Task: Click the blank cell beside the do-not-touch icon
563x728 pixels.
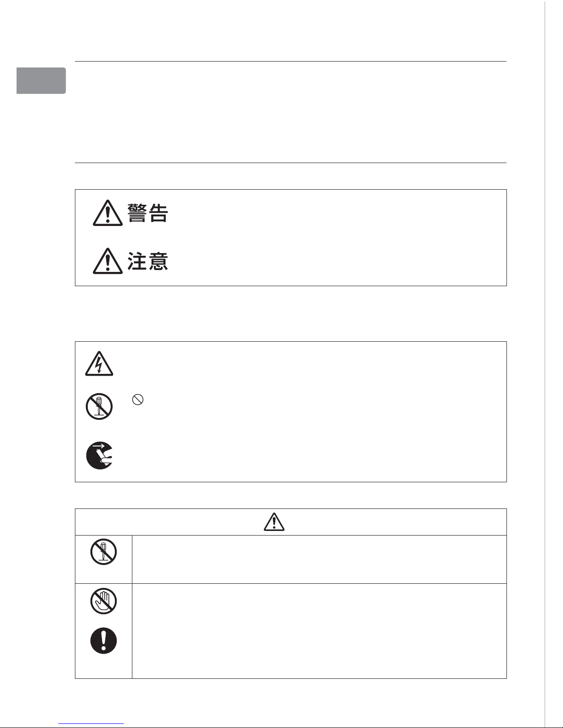Action: click(x=319, y=631)
